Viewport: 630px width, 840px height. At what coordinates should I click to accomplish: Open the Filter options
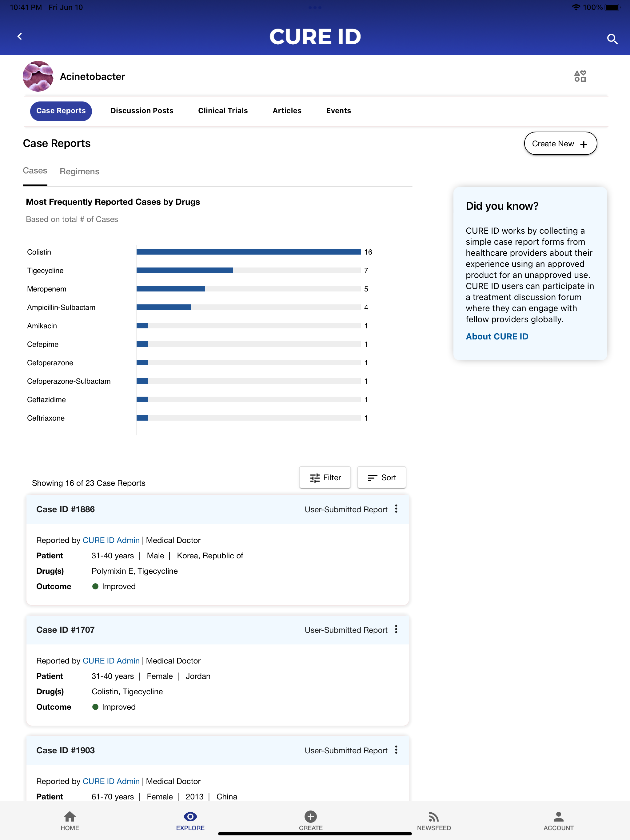tap(325, 478)
